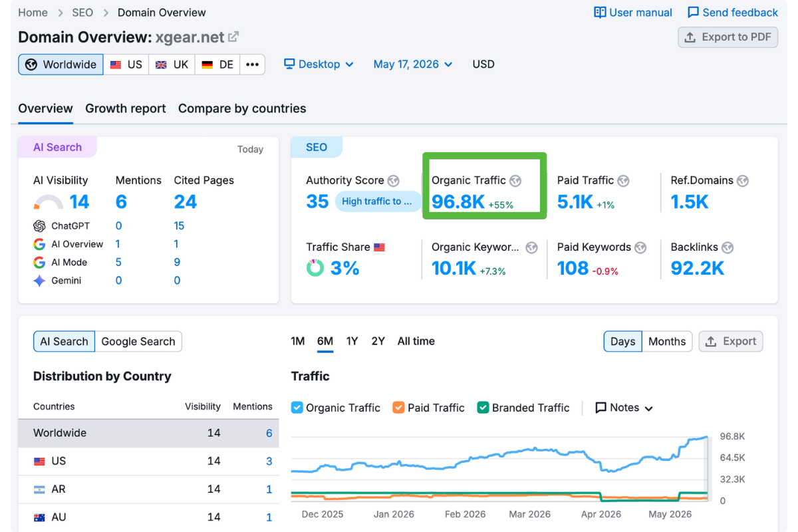Click the Export to PDF button

tap(728, 37)
